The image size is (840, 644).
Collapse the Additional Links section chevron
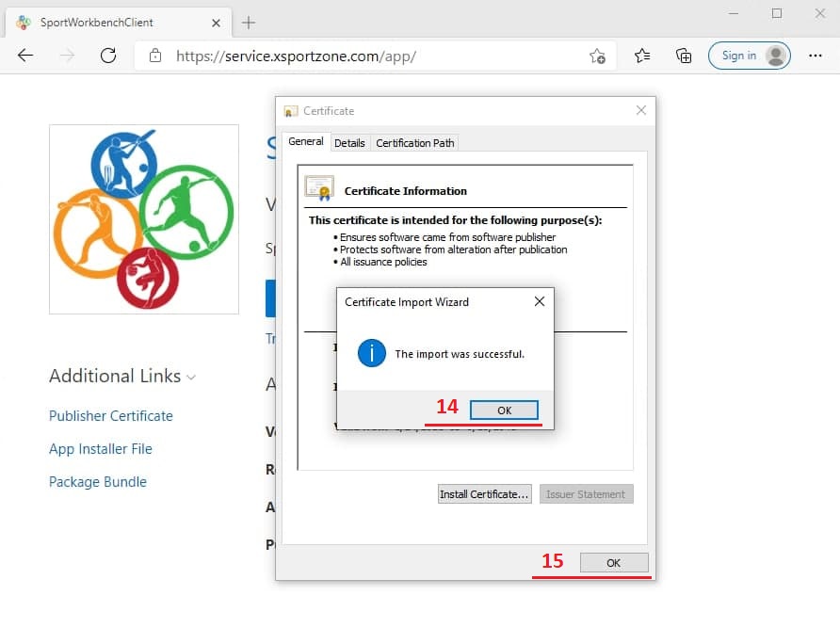(191, 378)
